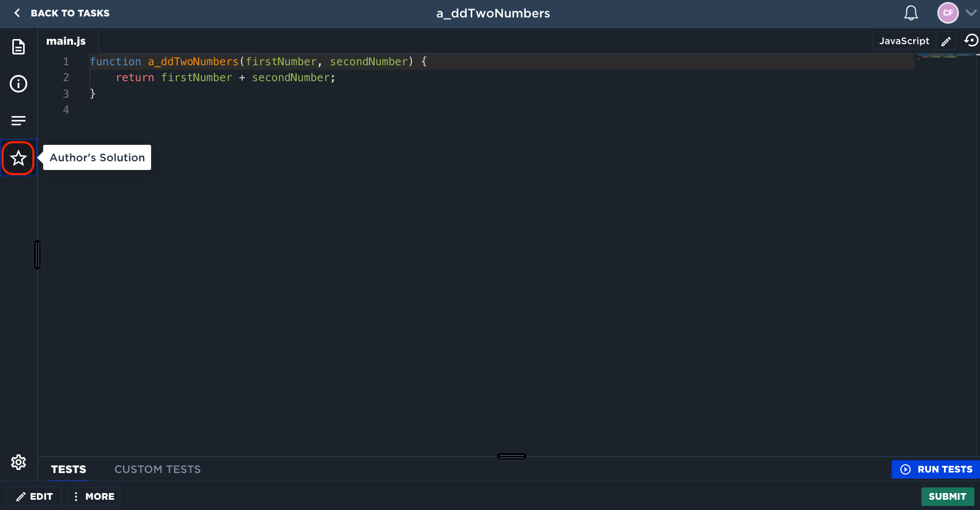
Task: Select the main.js file tab
Action: click(66, 41)
